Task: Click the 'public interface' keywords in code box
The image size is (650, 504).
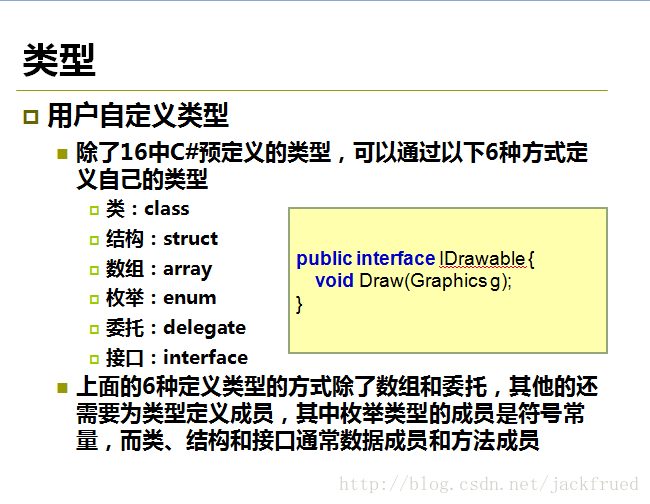Action: coord(366,259)
